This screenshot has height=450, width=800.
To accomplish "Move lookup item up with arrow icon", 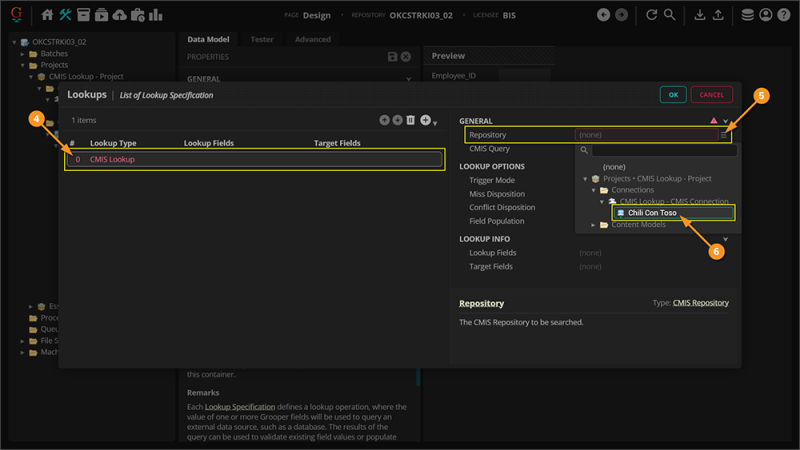I will pyautogui.click(x=384, y=120).
